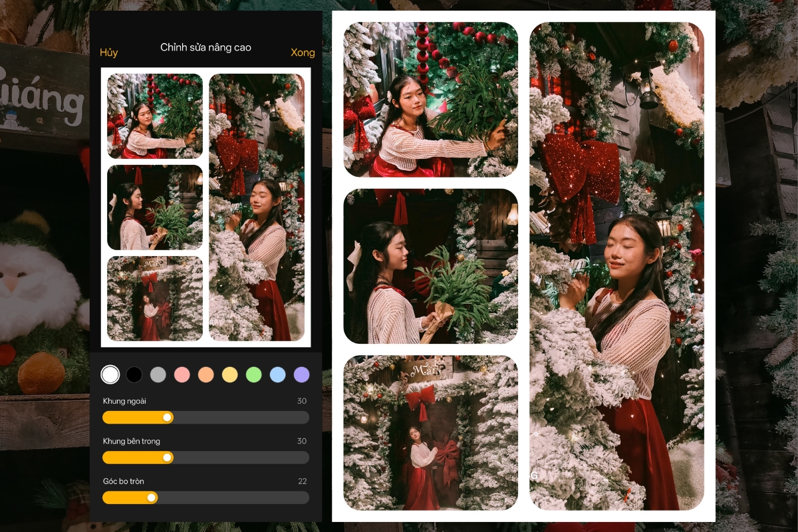Select bottom-left collage photo in editor preview
This screenshot has height=532, width=798.
pos(155,299)
